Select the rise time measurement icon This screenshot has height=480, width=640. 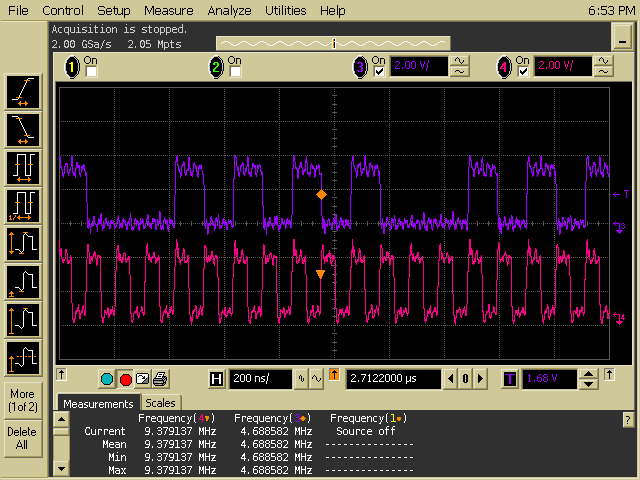23,92
